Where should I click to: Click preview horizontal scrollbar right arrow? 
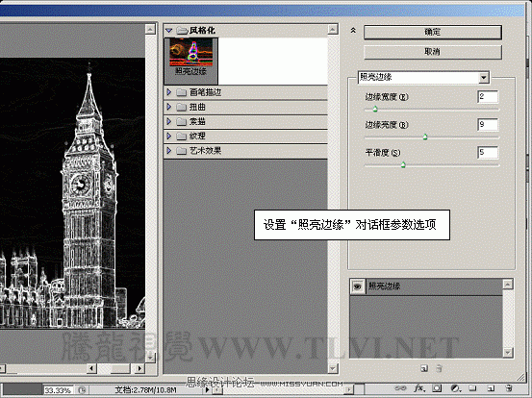pos(139,368)
